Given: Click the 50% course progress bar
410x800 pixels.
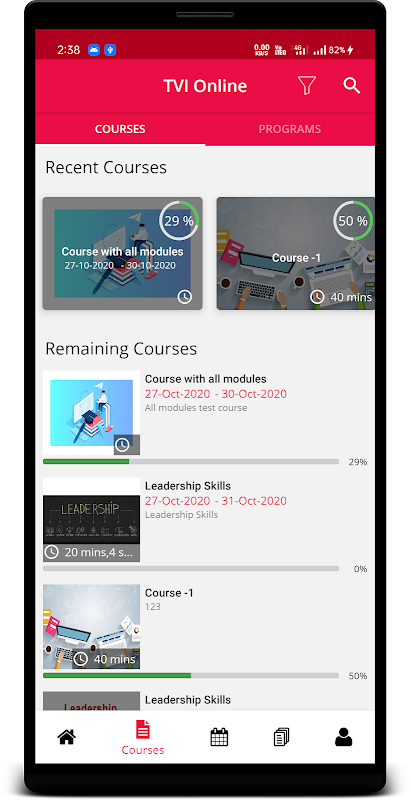Looking at the screenshot, I should tap(191, 676).
